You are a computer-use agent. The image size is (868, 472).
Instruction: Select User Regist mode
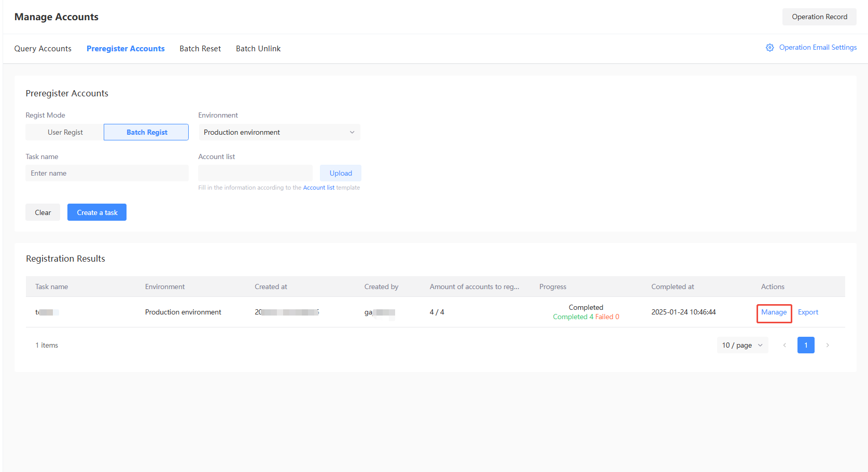(x=65, y=132)
